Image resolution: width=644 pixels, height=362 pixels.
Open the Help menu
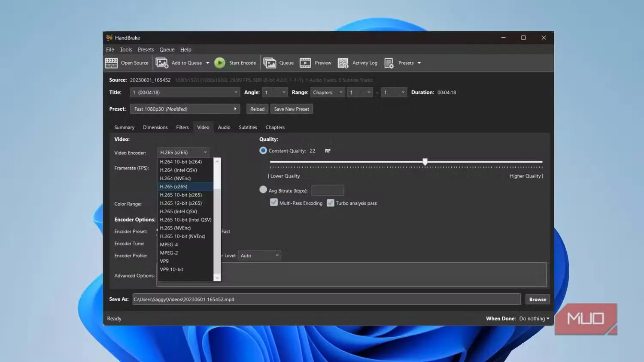pos(186,50)
